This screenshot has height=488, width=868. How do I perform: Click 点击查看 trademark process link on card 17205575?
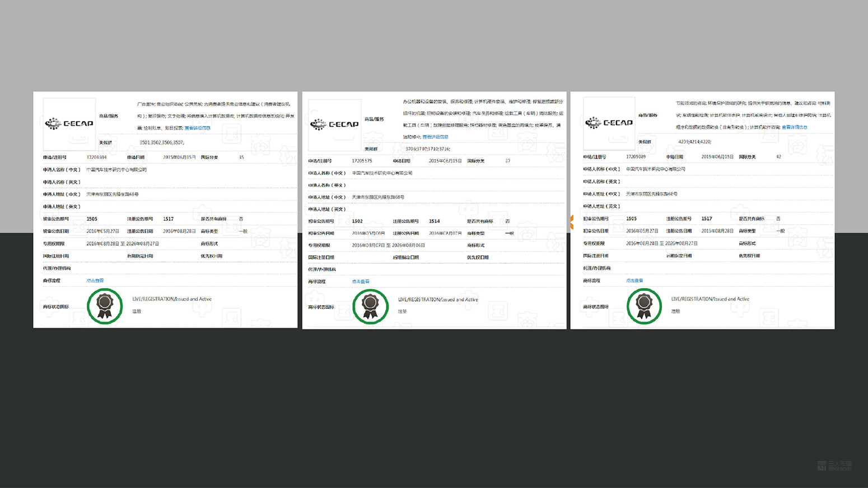(x=361, y=282)
